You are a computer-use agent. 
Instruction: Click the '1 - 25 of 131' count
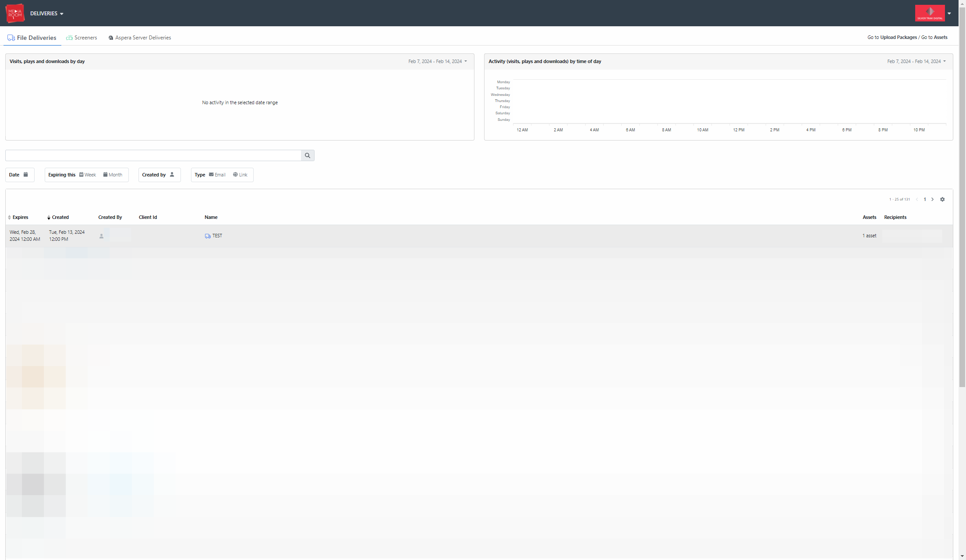pos(899,199)
